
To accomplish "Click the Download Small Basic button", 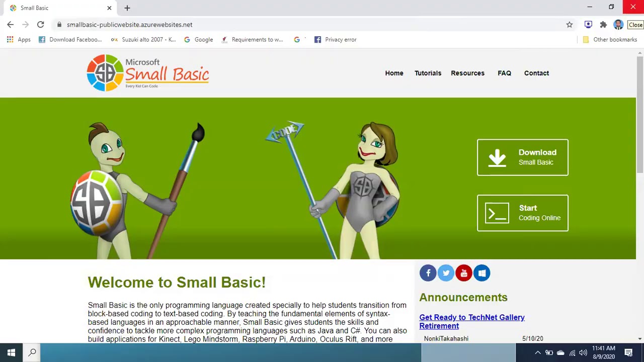I will (523, 157).
